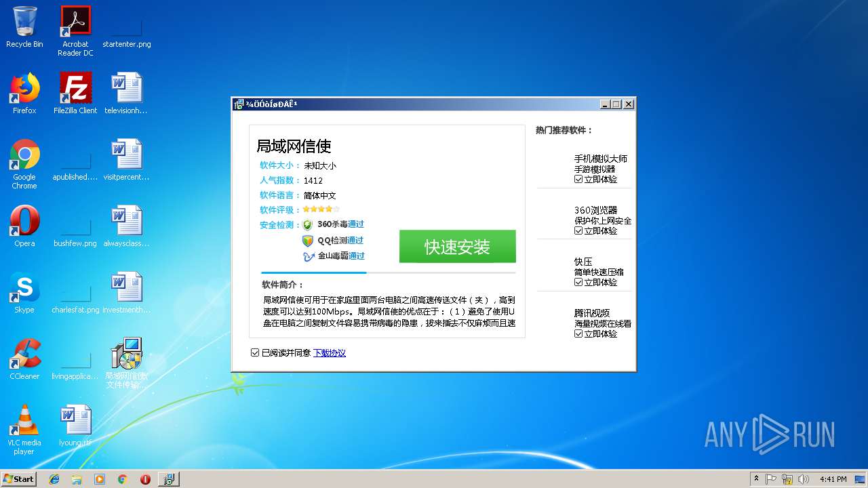Select the televisionh... Word document icon
Screen dimensions: 868x488
[127, 94]
